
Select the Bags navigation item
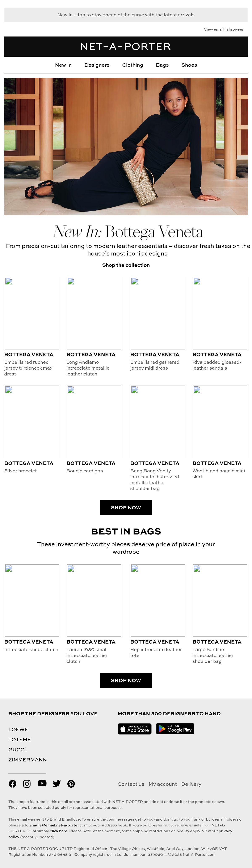(162, 65)
